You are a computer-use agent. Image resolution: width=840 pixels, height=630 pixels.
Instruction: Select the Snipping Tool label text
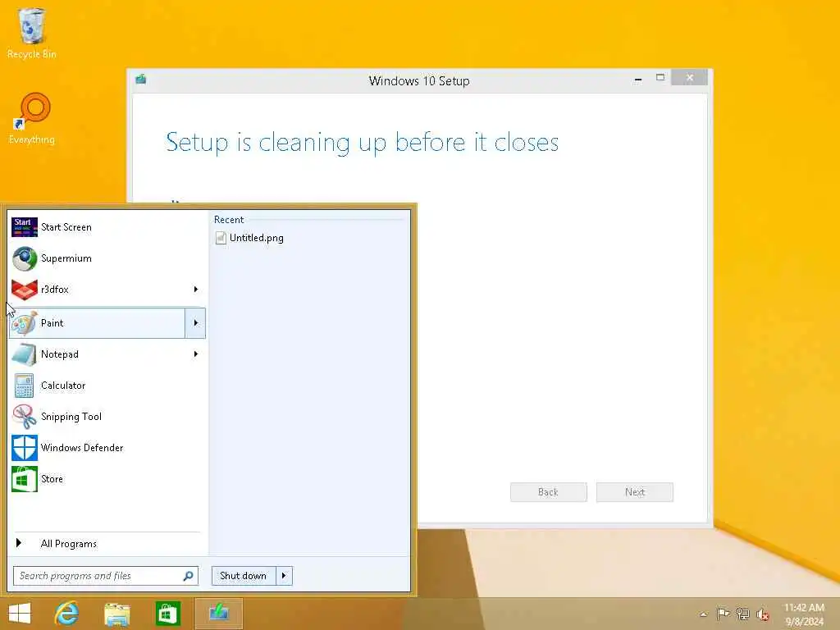coord(71,416)
